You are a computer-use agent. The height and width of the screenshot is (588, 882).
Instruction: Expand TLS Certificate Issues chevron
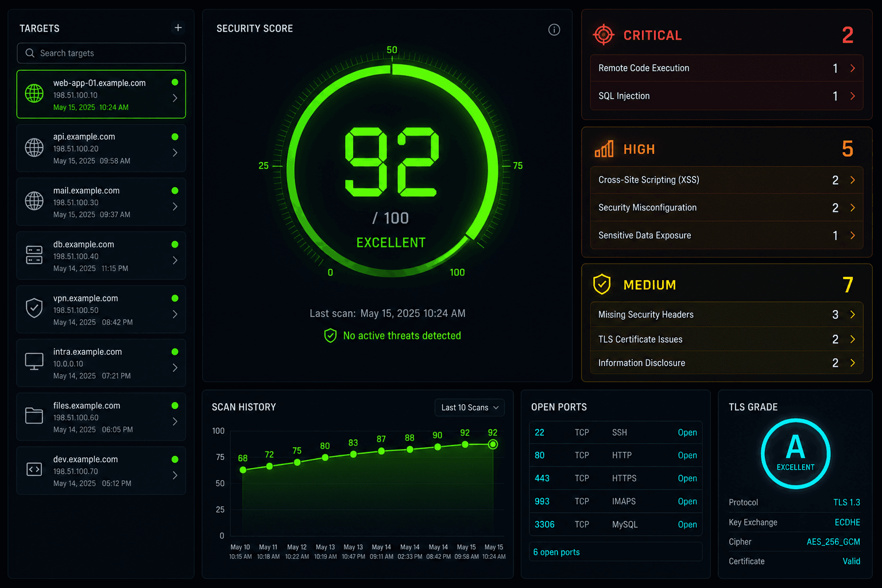click(x=853, y=339)
